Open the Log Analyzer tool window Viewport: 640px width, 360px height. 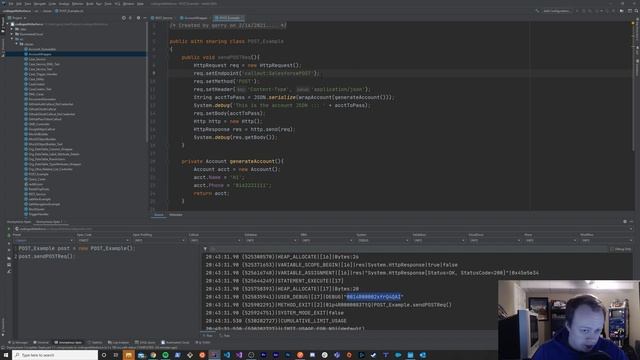click(118, 342)
